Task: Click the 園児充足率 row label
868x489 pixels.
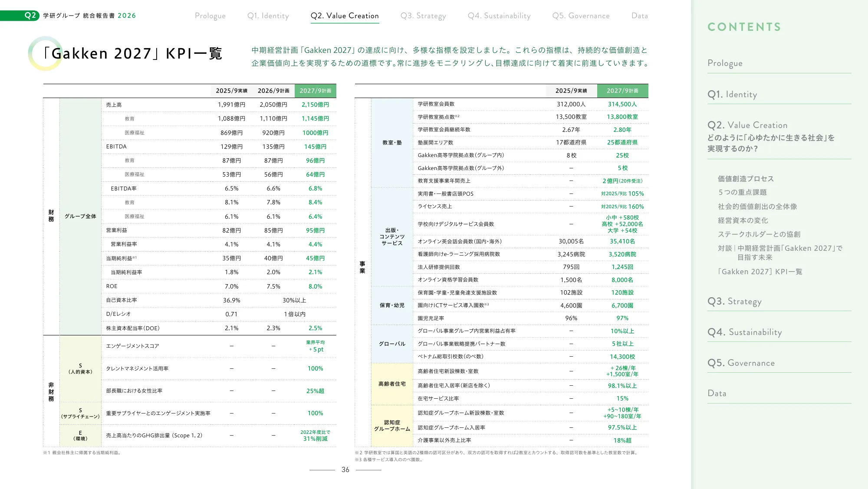Action: pos(431,318)
